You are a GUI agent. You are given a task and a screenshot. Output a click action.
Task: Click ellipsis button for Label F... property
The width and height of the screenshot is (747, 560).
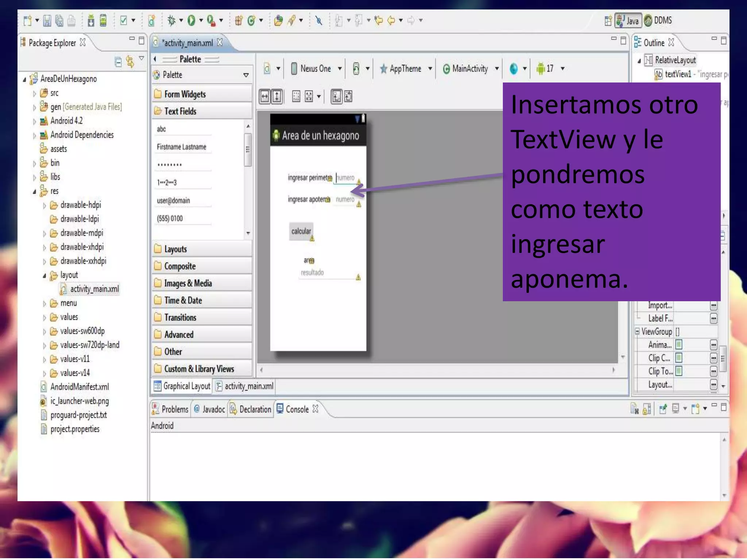(713, 319)
